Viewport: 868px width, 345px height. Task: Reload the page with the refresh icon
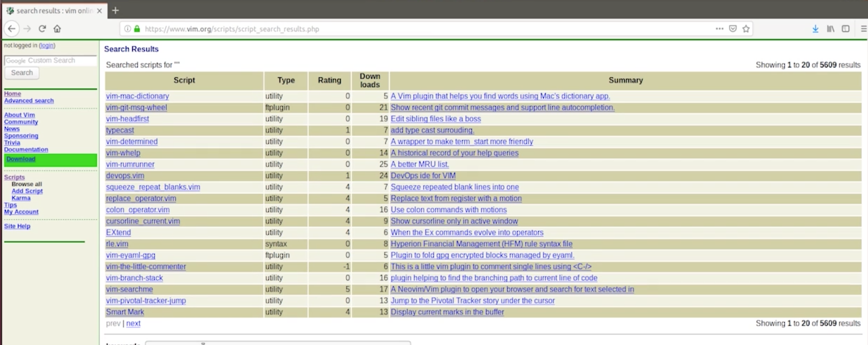pyautogui.click(x=42, y=29)
